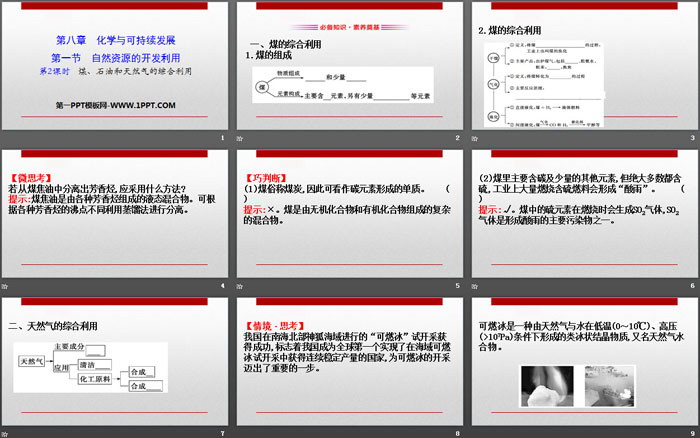Click the '煤' box in composition diagram

point(263,88)
